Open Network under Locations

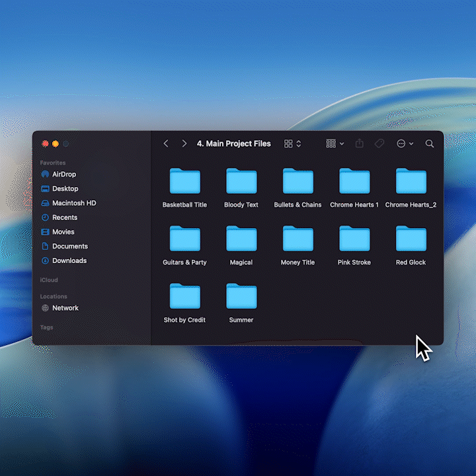(59, 308)
